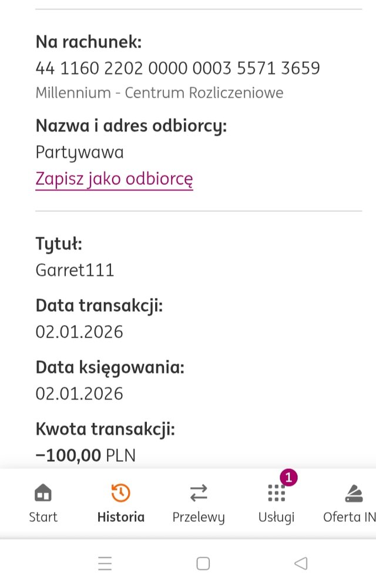Tap the Android recent apps icon
The width and height of the screenshot is (376, 588).
[x=105, y=564]
